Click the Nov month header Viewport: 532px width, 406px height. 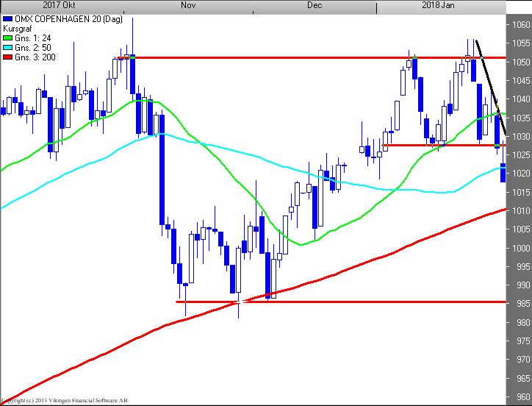tap(187, 5)
